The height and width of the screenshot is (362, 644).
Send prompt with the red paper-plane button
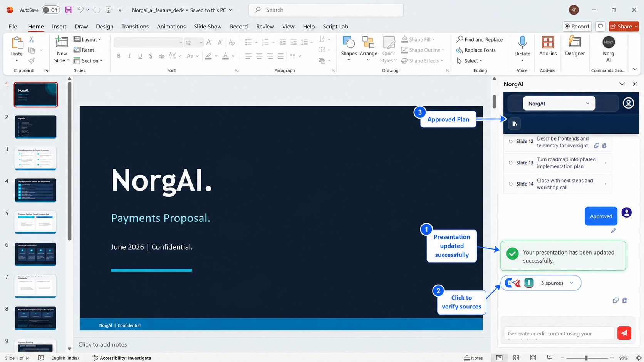624,333
